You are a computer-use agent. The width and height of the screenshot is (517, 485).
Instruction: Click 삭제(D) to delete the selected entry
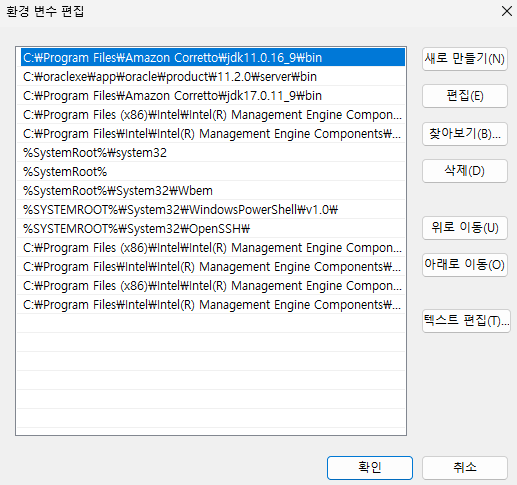pos(465,171)
